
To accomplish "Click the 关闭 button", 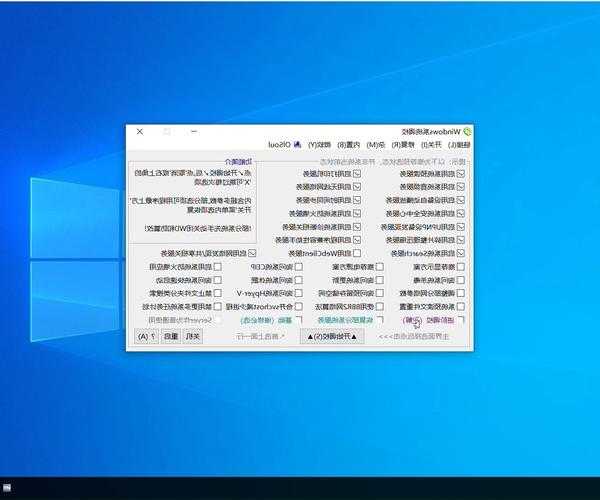I will click(x=194, y=337).
